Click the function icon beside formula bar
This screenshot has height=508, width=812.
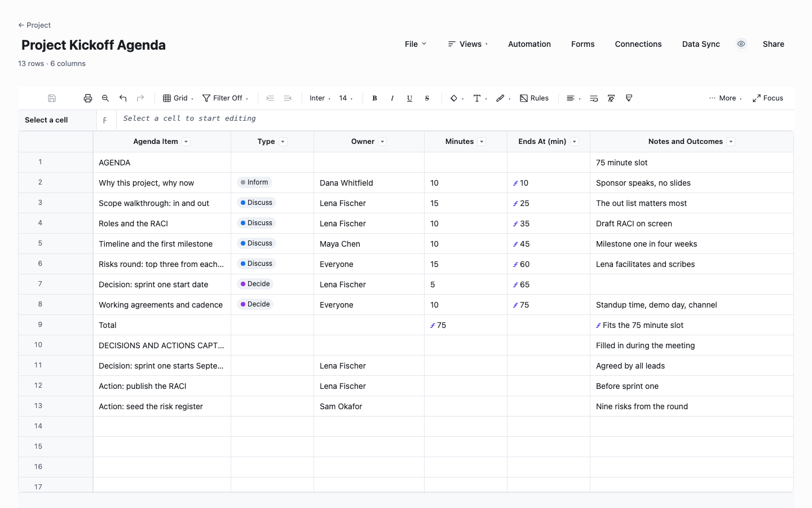(x=105, y=120)
